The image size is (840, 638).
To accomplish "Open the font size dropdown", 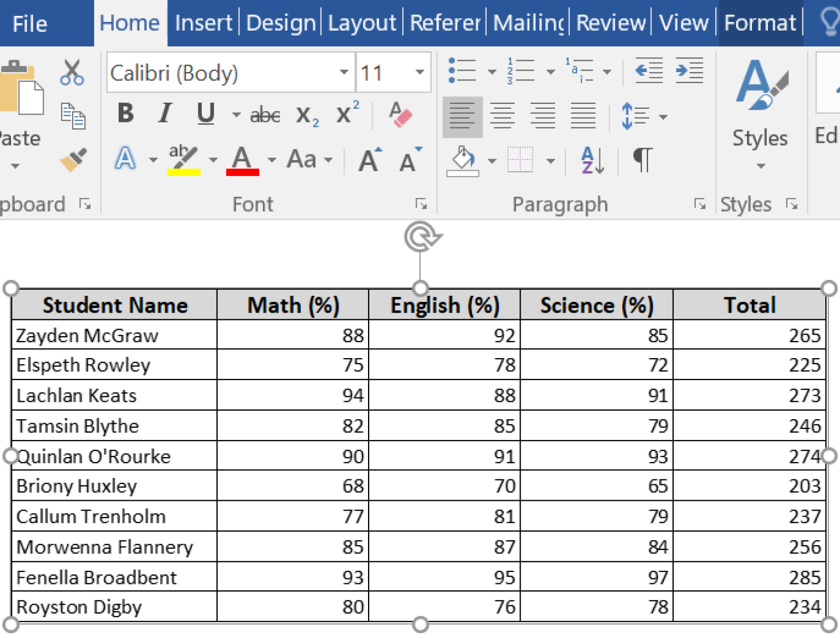I will (x=419, y=72).
